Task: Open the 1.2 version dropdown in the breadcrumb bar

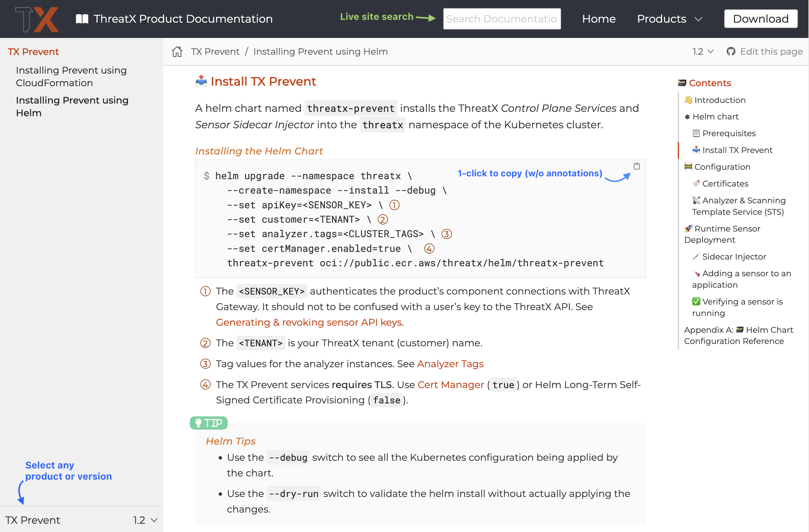Action: tap(703, 51)
